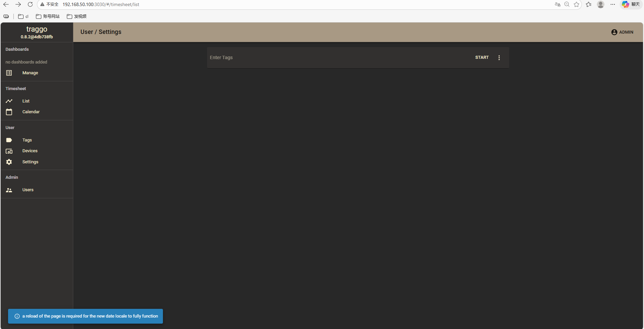Click the Tags label icon

tap(9, 140)
